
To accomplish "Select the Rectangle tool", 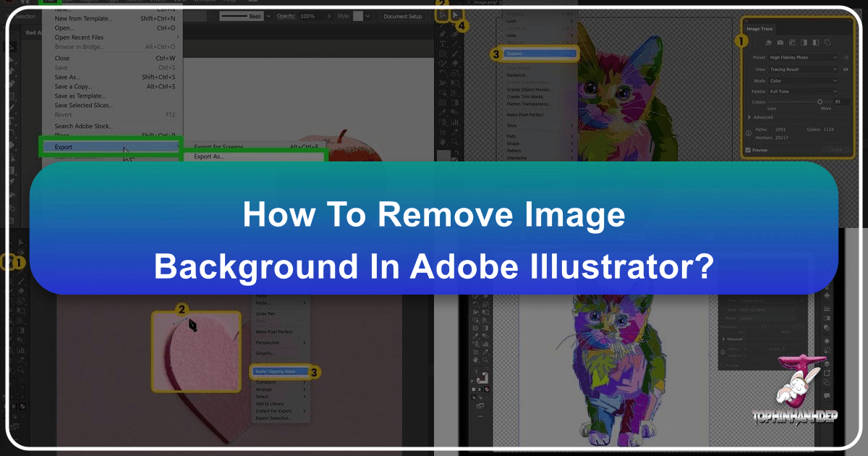I will 443,54.
